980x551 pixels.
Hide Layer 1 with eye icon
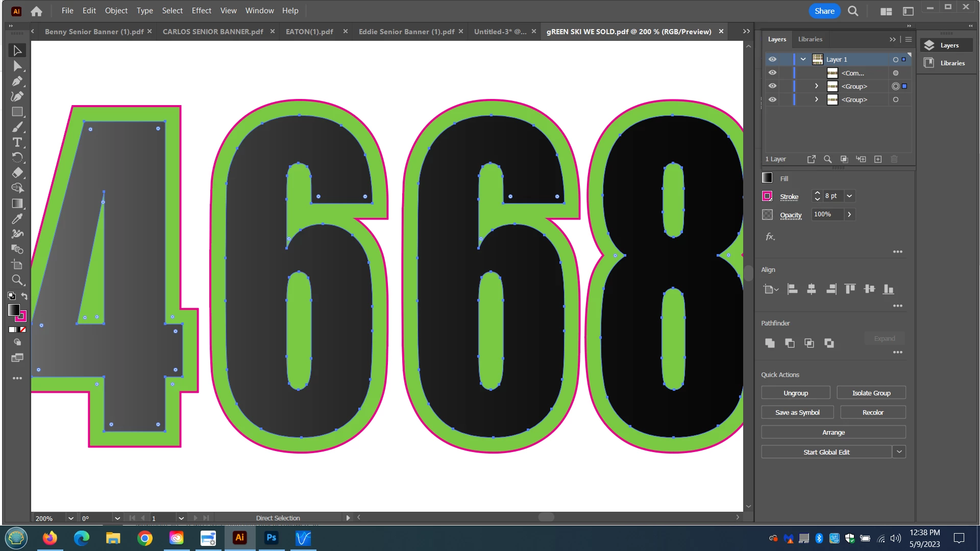(772, 59)
